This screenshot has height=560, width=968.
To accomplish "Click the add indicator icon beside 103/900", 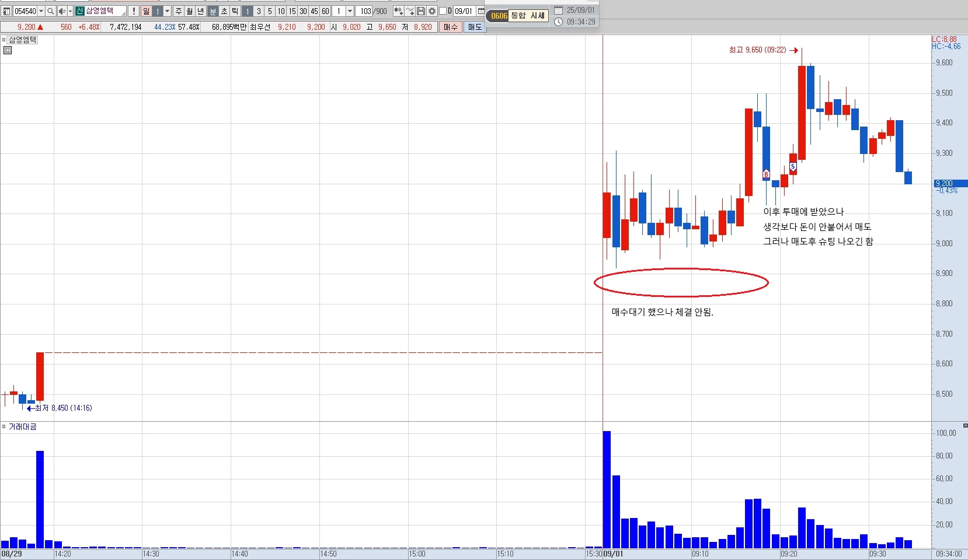I will [399, 11].
